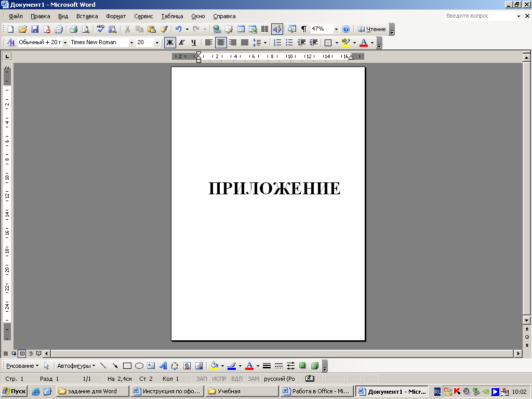Viewport: 532px width, 399px height.
Task: Toggle Bold formatting button
Action: (x=170, y=43)
